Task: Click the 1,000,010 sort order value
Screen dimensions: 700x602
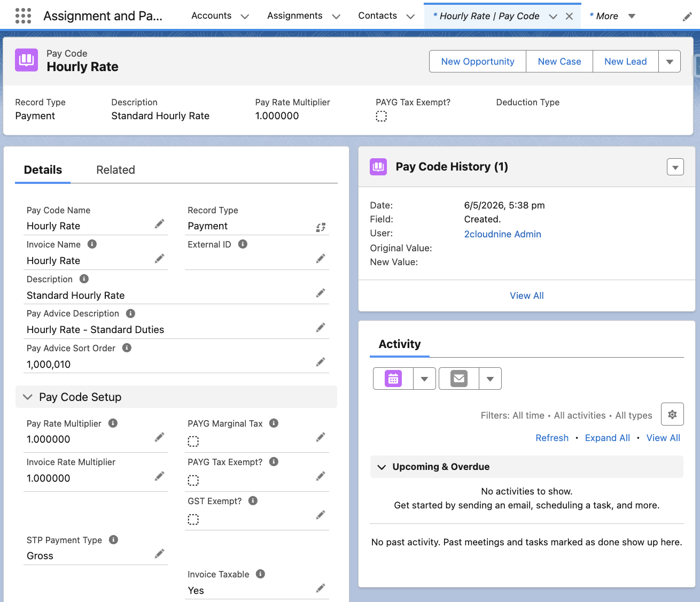Action: (49, 365)
